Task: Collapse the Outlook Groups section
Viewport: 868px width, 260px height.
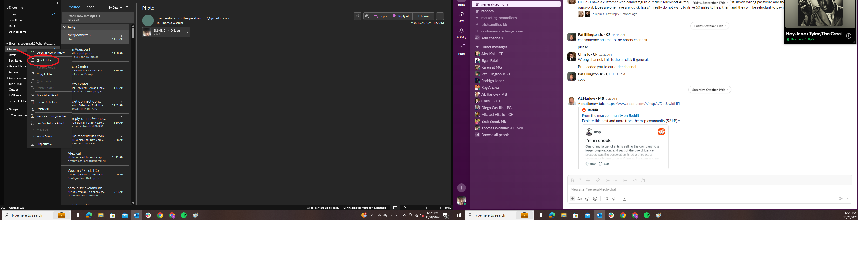Action: [x=7, y=109]
